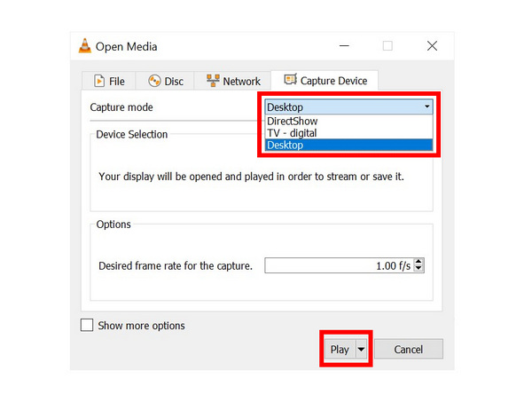The height and width of the screenshot is (410, 532).
Task: Click the 'Capture mode' label
Action: coord(121,107)
